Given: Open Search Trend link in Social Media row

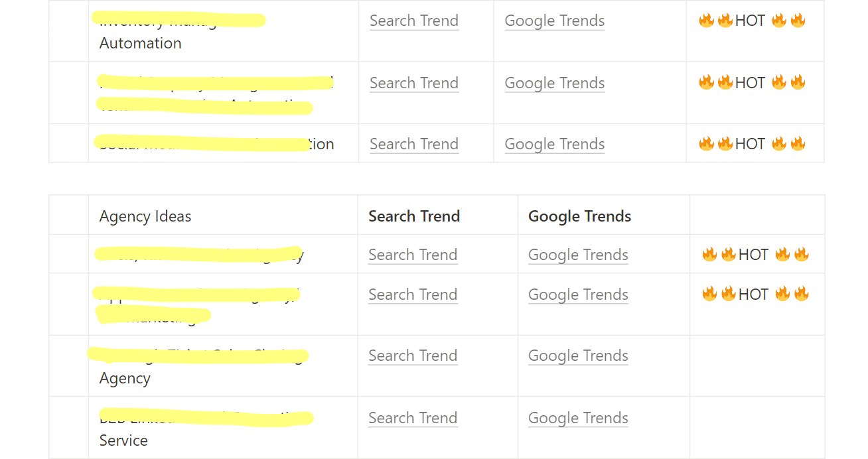Looking at the screenshot, I should (x=414, y=144).
